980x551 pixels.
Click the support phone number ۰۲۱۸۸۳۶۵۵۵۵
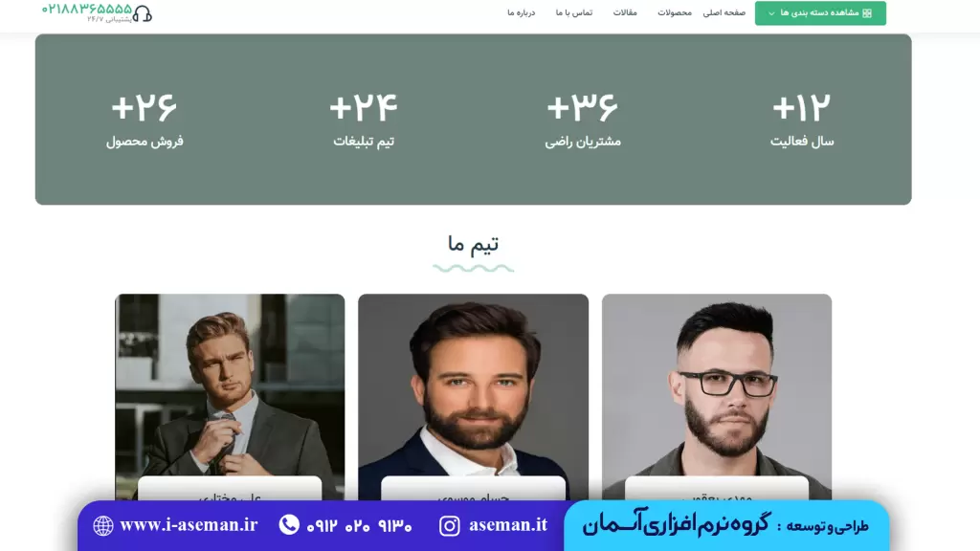point(87,9)
